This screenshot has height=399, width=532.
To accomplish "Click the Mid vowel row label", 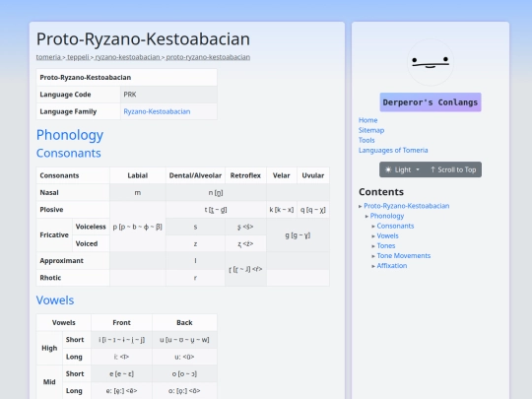I will pos(49,382).
